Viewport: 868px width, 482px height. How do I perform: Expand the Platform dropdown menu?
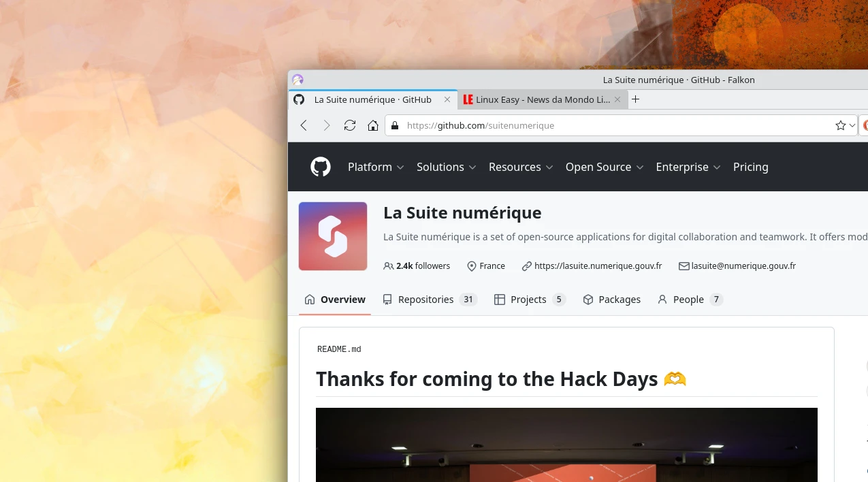(376, 167)
